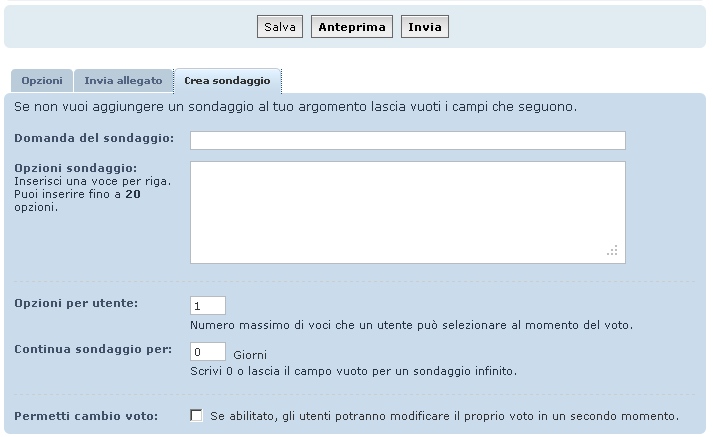Screen dimensions: 713x437
Task: Click inside the Opzioni sondaggio textarea
Action: 407,212
